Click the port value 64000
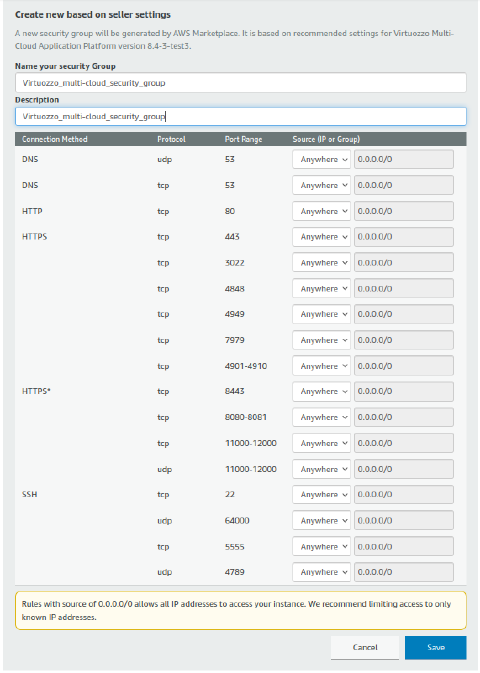 [x=237, y=521]
